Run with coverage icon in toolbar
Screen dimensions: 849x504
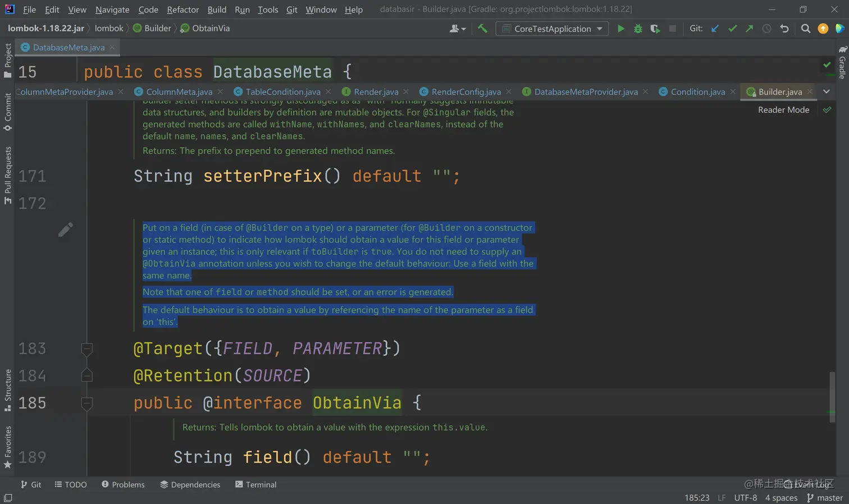pyautogui.click(x=655, y=29)
